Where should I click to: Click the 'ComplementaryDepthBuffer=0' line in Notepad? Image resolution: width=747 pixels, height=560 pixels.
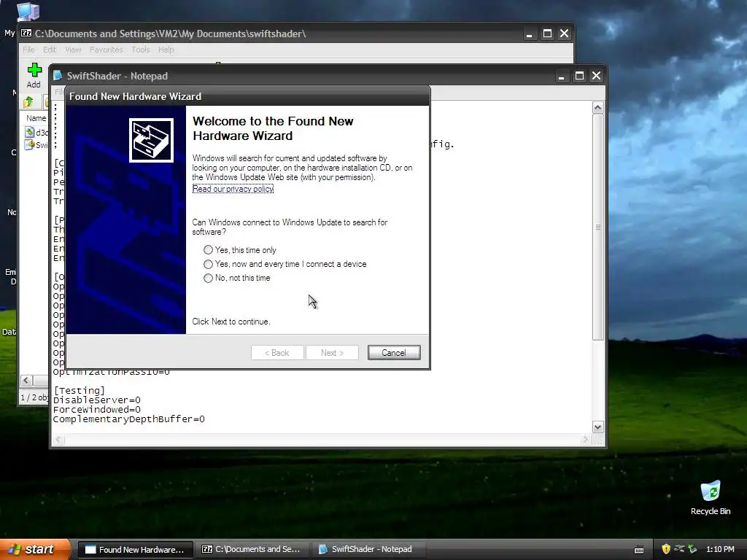[128, 419]
